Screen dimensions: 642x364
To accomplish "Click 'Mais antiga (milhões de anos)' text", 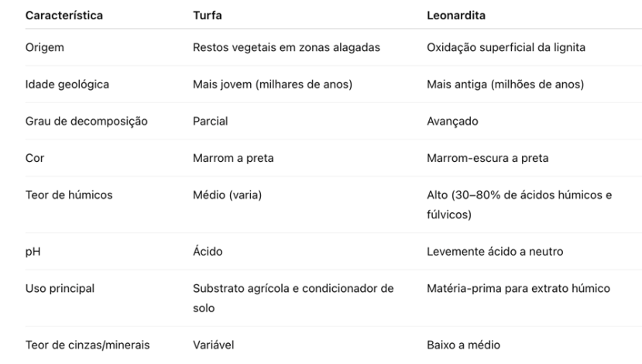I will pos(505,84).
